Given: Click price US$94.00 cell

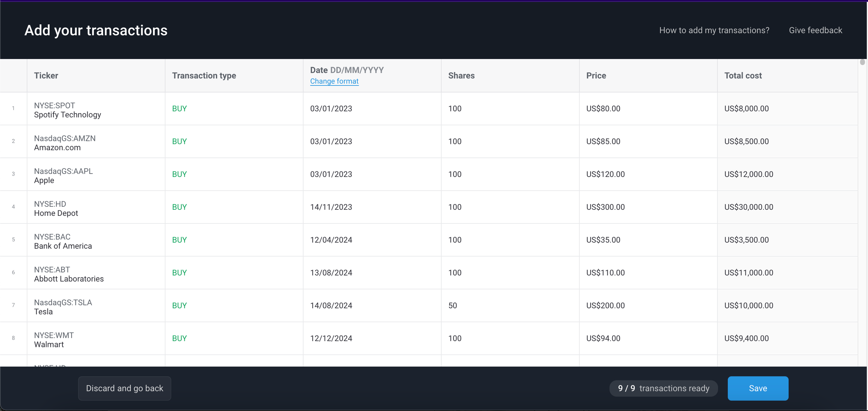Looking at the screenshot, I should click(x=648, y=338).
